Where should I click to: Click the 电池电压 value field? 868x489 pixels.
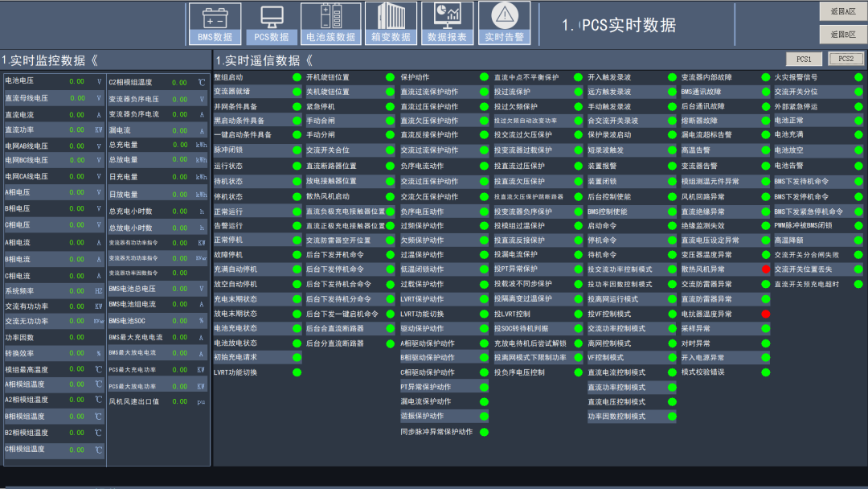coord(76,81)
